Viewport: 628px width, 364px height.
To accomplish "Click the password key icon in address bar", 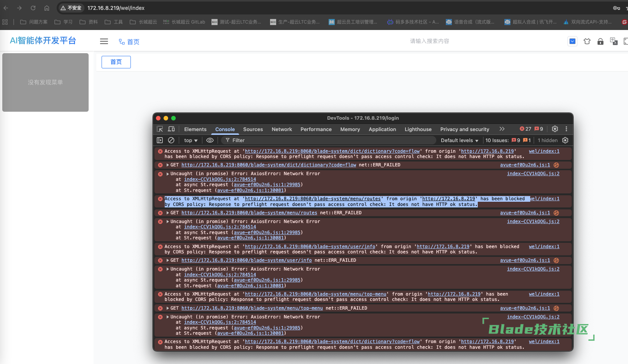I will pyautogui.click(x=617, y=8).
